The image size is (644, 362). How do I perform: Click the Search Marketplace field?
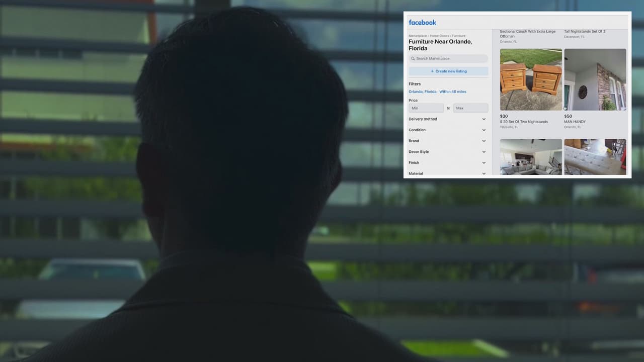pos(450,59)
